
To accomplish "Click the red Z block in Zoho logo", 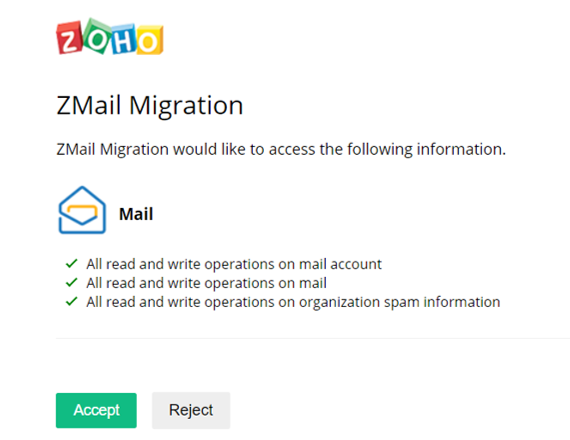I will coord(69,38).
